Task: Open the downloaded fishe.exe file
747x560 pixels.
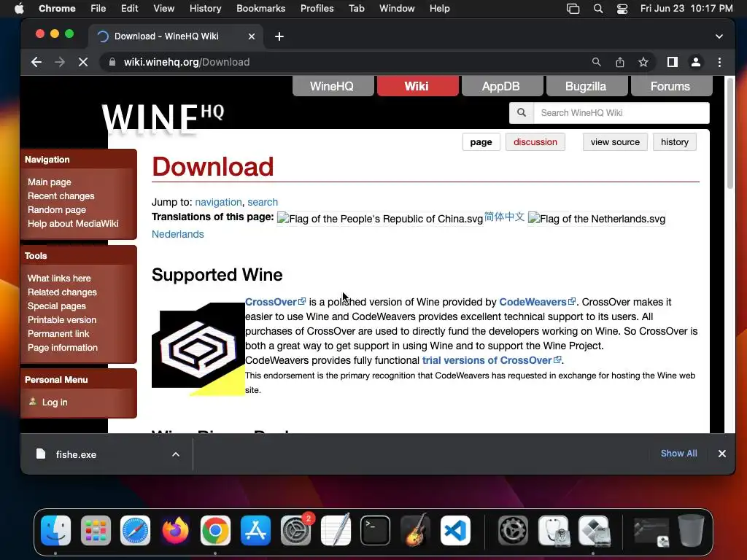Action: 76,454
